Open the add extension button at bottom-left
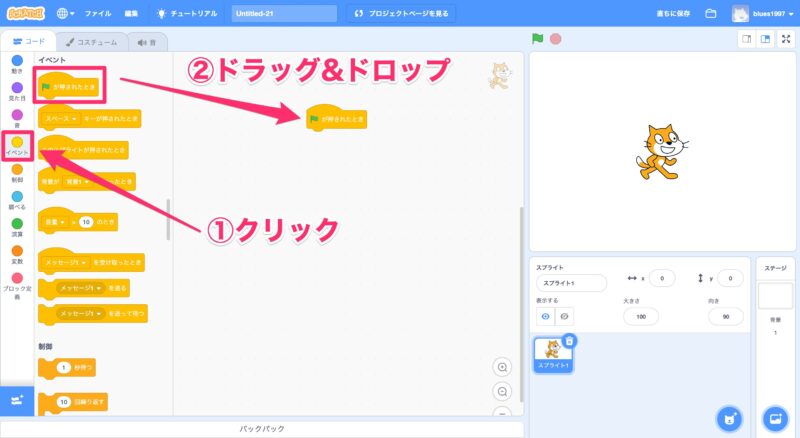Screen dimensions: 800x438 click(x=17, y=399)
